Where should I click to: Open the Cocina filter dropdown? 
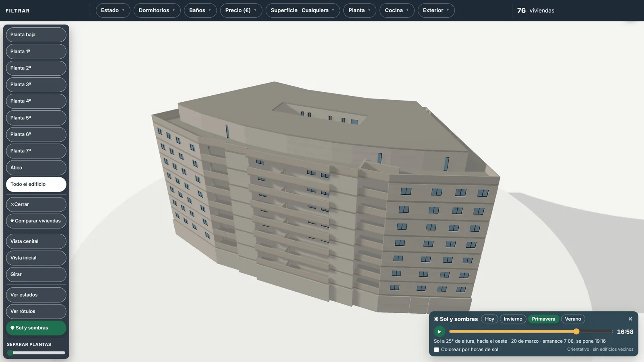pyautogui.click(x=396, y=10)
